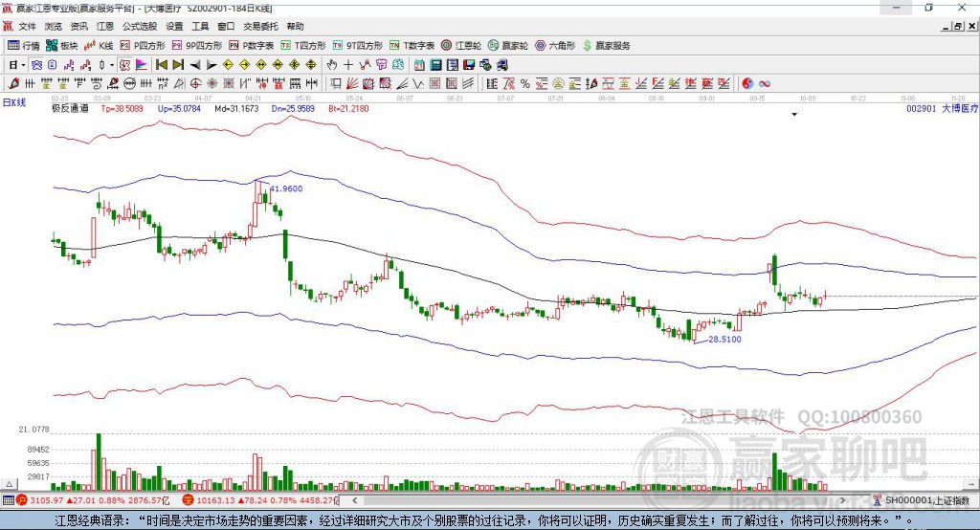Viewport: 980px width, 530px height.
Task: Click the SH000001 上证指数 status entry
Action: 926,500
